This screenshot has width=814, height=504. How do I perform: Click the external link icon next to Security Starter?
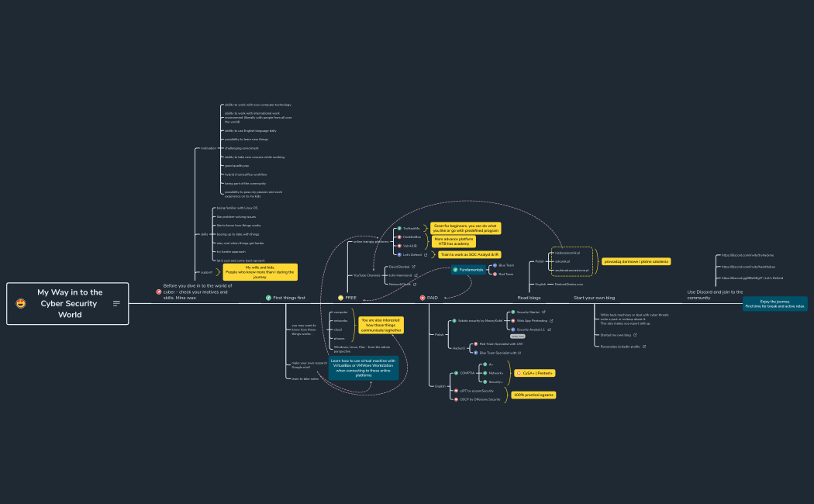pyautogui.click(x=544, y=312)
